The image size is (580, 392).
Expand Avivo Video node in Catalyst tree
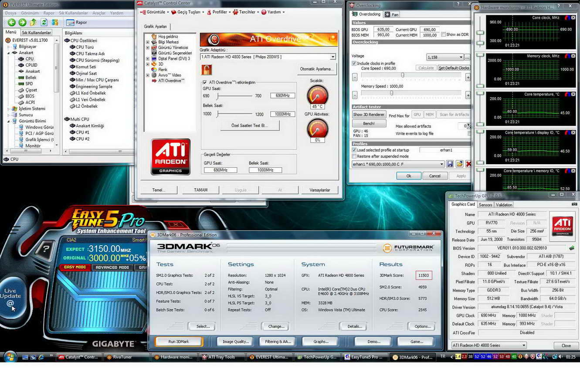pos(148,75)
